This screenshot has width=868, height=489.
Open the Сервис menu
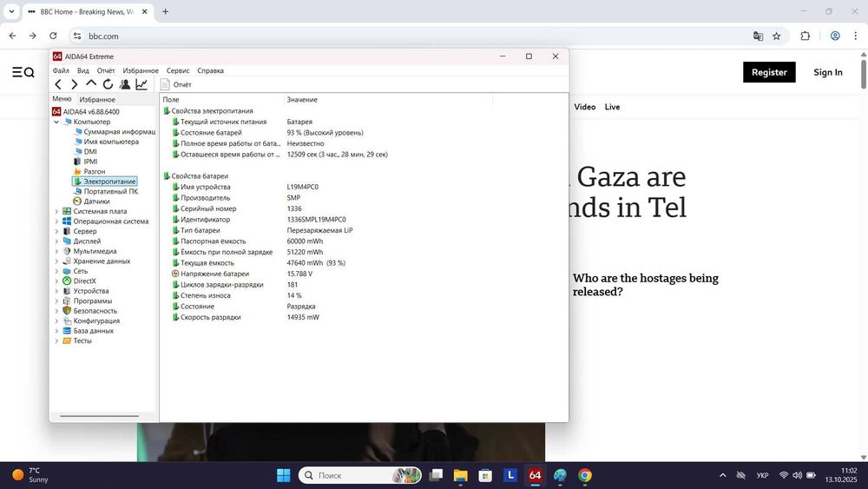[178, 70]
